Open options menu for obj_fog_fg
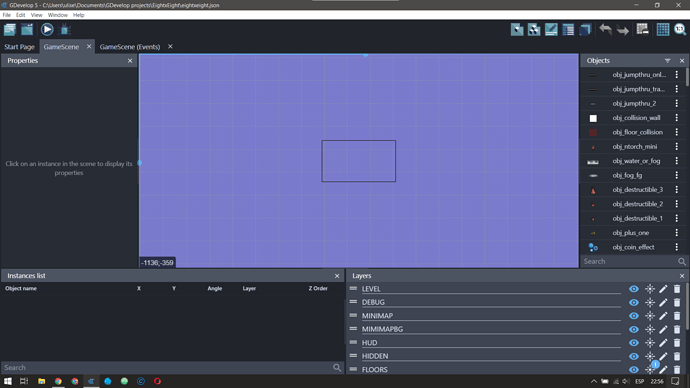 coord(677,175)
